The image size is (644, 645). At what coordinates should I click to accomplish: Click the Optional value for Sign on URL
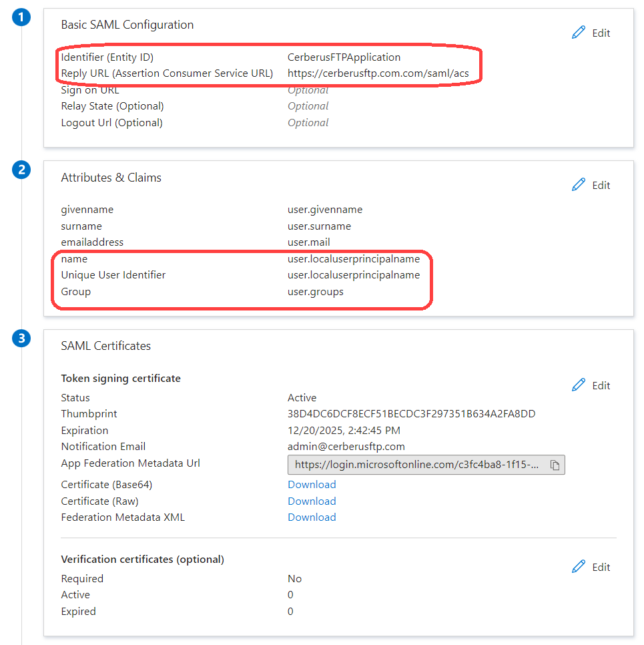coord(308,90)
